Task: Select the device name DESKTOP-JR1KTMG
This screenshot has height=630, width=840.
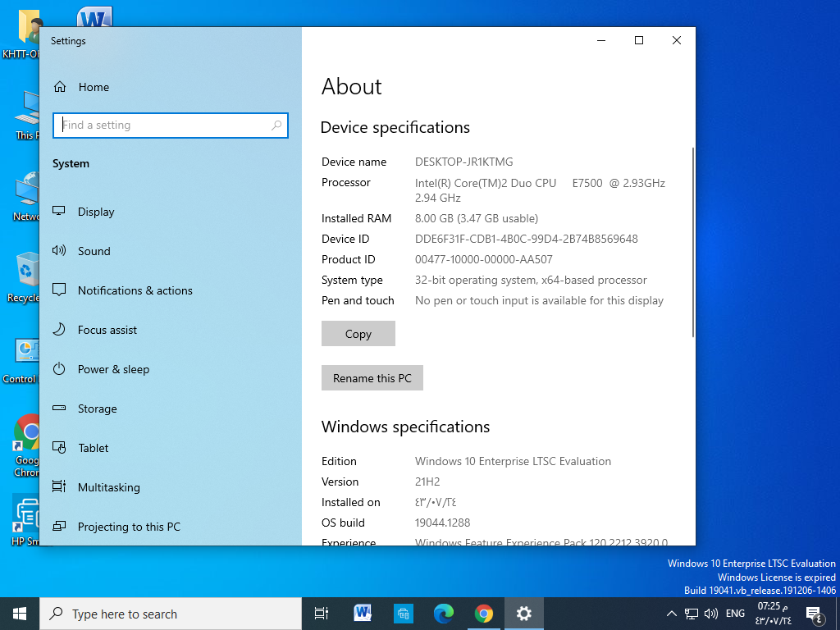Action: (464, 162)
